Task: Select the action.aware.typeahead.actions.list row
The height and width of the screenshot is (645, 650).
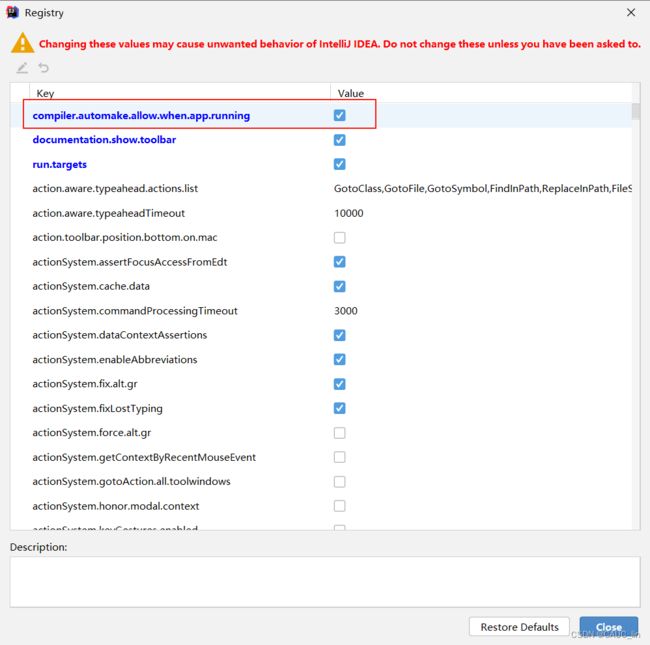Action: [x=321, y=189]
